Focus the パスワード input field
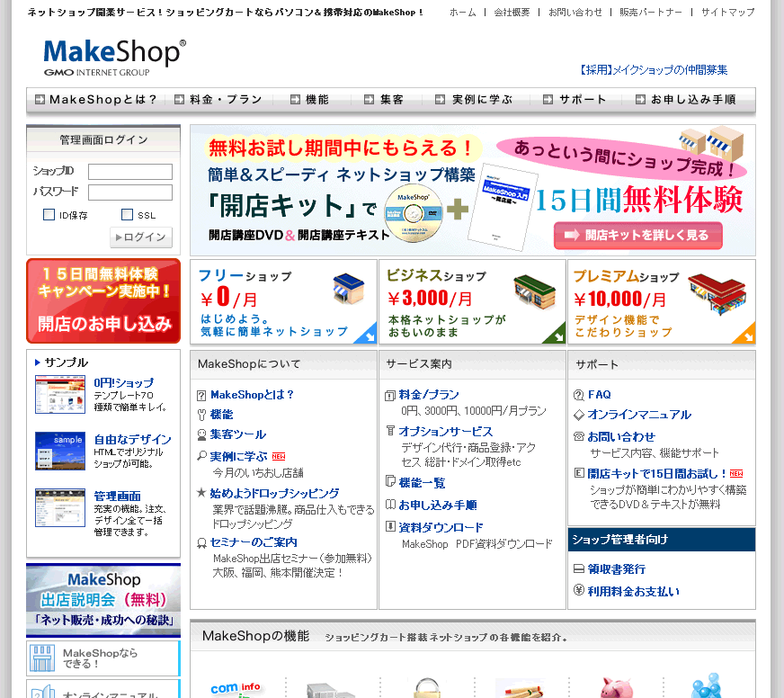The width and height of the screenshot is (784, 698). (130, 192)
